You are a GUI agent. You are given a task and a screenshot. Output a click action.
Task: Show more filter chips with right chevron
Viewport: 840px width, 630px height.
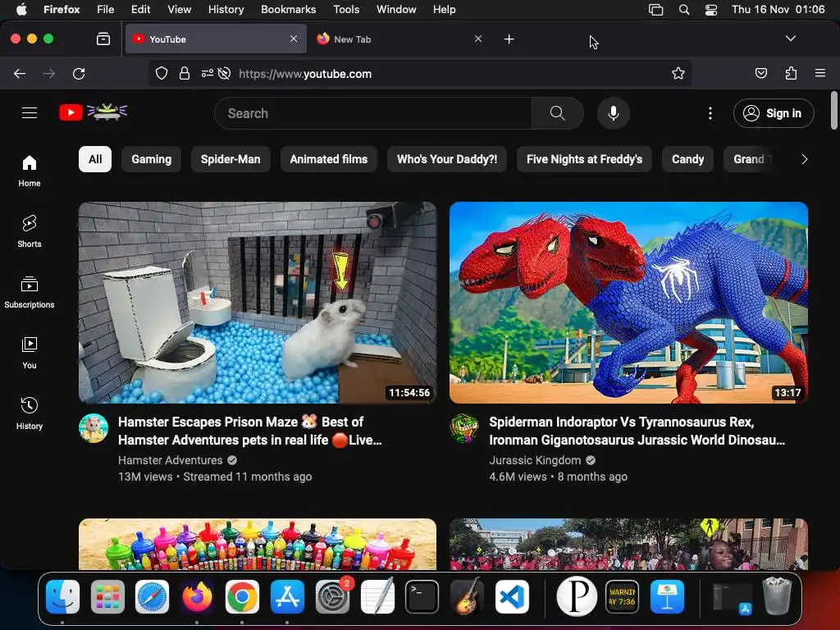tap(804, 159)
